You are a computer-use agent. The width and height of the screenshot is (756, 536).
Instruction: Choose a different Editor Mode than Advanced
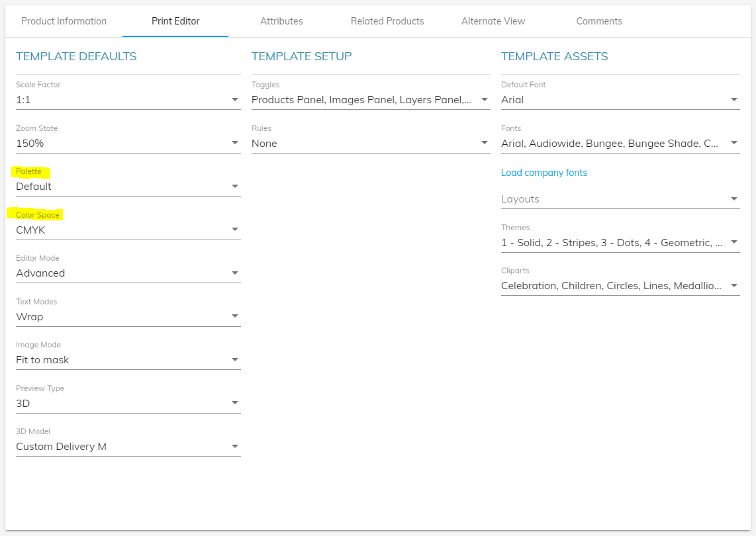(128, 273)
